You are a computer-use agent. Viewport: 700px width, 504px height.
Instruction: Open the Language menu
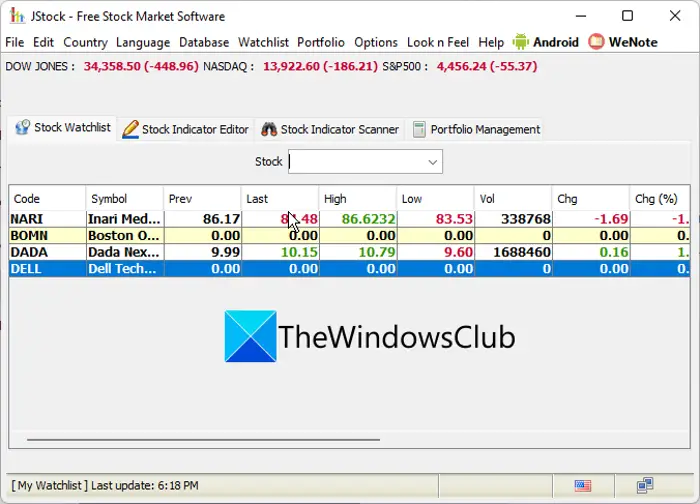pos(143,42)
